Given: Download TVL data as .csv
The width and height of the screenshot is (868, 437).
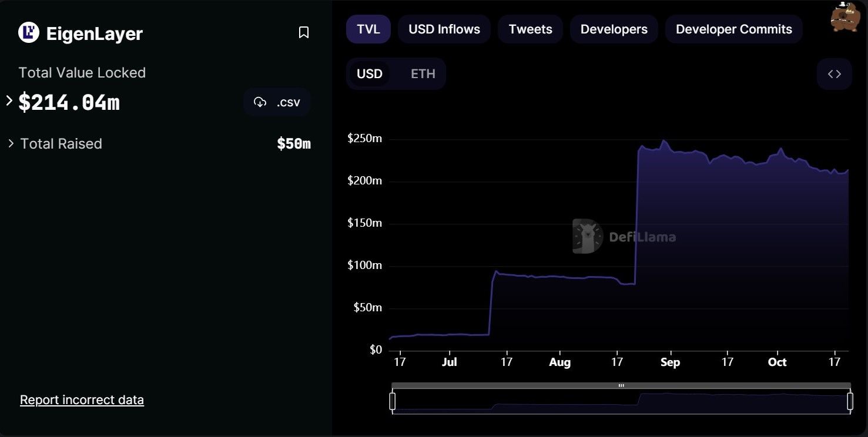Looking at the screenshot, I should coord(277,102).
